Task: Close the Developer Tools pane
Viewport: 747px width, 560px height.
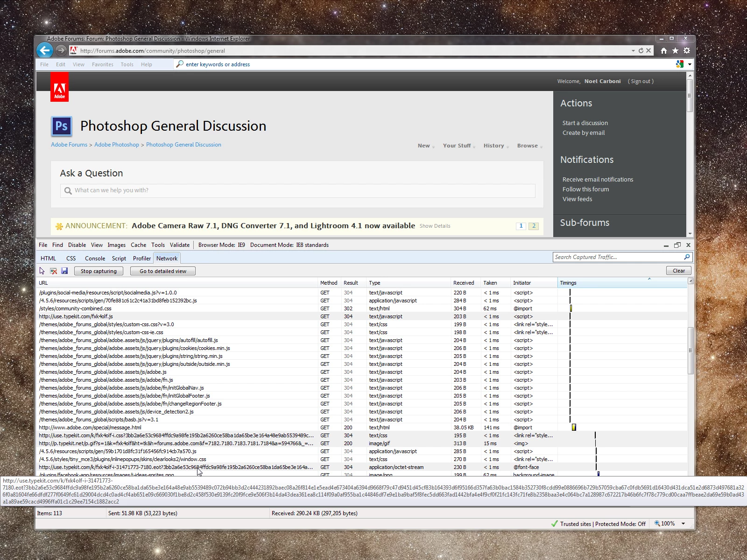Action: [x=688, y=245]
